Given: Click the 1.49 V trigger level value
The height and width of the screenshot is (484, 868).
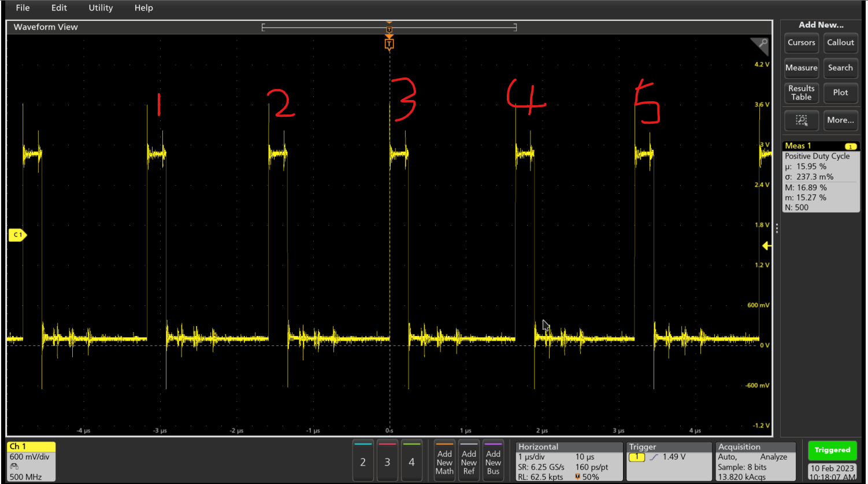Looking at the screenshot, I should click(674, 457).
